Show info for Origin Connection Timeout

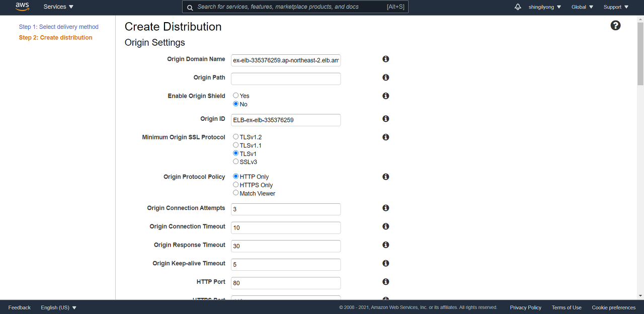[386, 226]
